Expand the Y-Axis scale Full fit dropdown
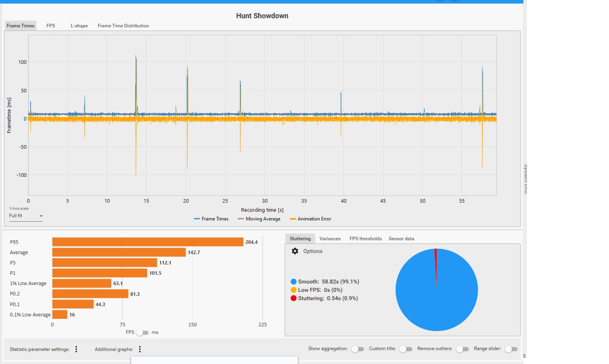Screen dimensions: 609x364 (26, 216)
